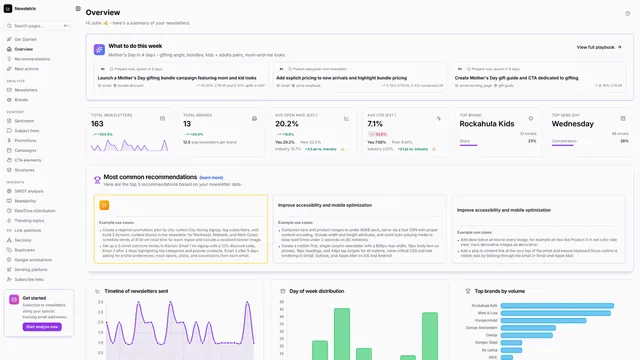640x360 pixels.
Task: Select the yellow highlighted recommendation card
Action: point(181,229)
